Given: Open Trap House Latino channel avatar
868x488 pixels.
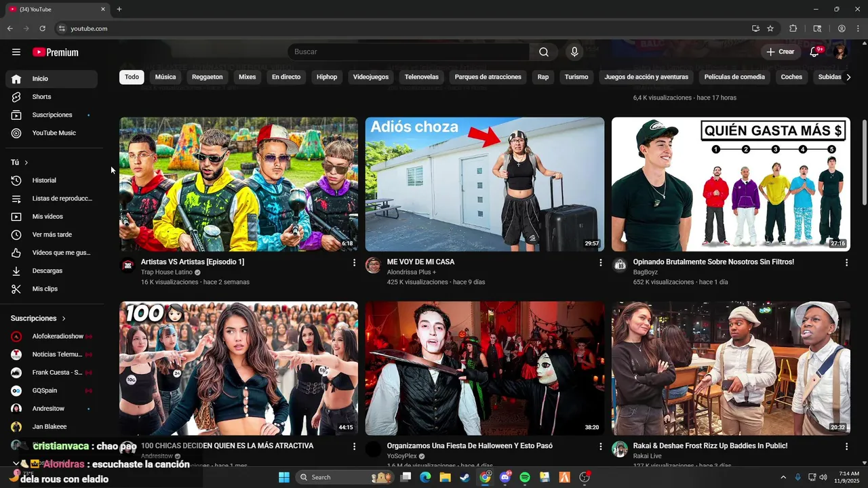Looking at the screenshot, I should click(127, 265).
